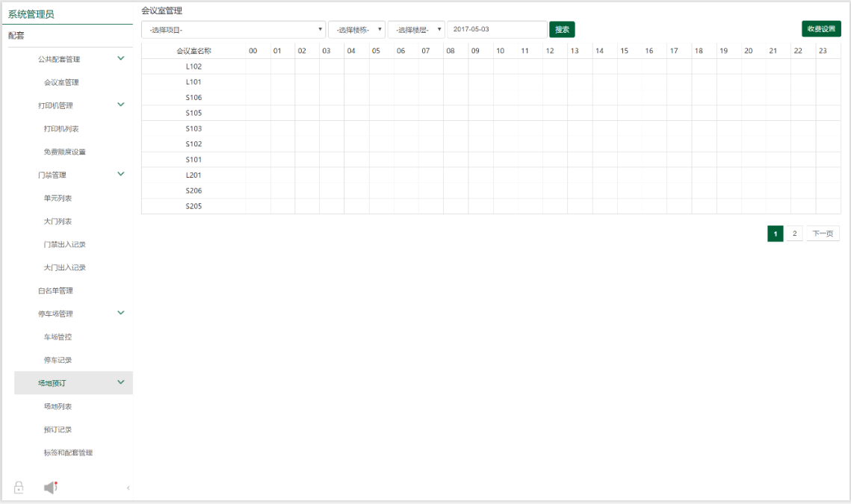This screenshot has height=504, width=851.
Task: Click the S102 room name
Action: click(194, 144)
